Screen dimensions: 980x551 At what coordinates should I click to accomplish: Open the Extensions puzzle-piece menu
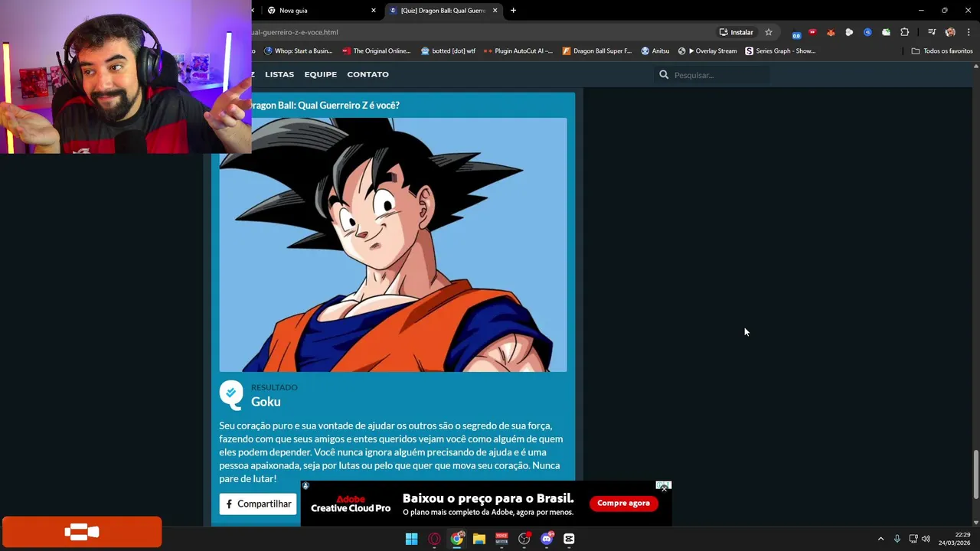(905, 32)
